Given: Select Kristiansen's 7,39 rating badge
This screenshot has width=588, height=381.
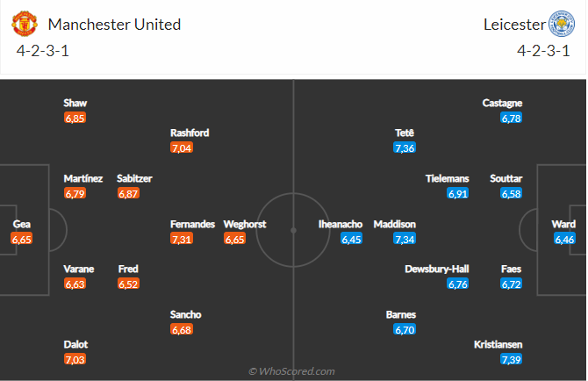Looking at the screenshot, I should click(x=510, y=360).
